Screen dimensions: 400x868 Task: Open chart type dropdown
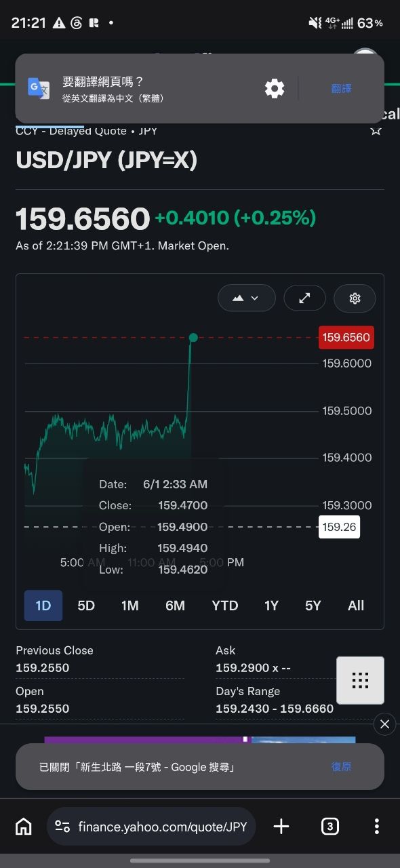click(247, 298)
